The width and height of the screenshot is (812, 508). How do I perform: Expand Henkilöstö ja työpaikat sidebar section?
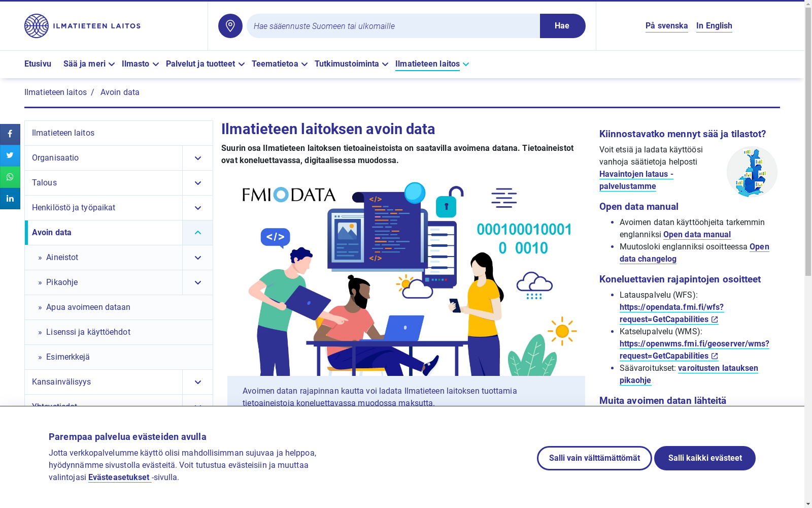pyautogui.click(x=198, y=208)
